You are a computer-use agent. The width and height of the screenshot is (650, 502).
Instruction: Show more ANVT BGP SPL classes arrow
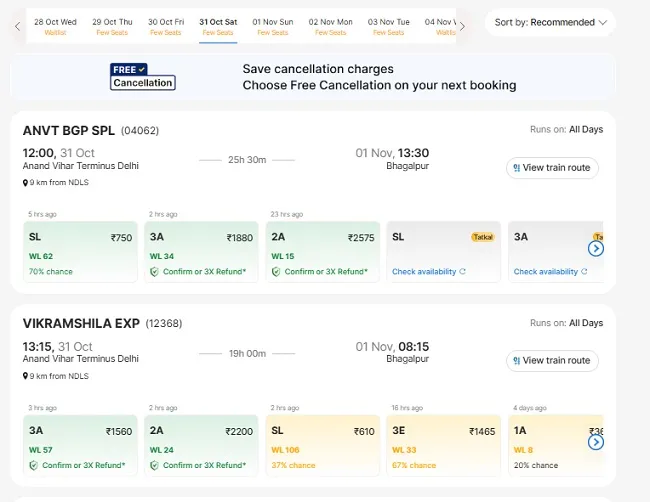[x=596, y=249]
